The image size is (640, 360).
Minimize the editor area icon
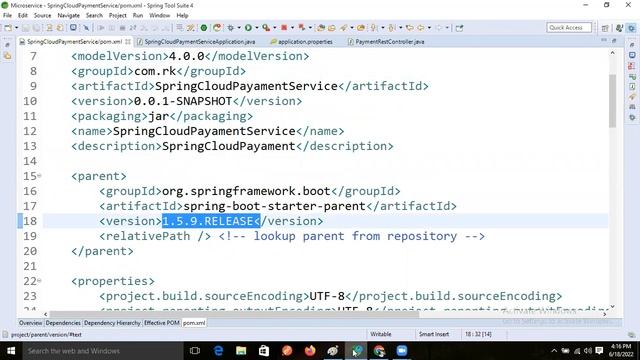coord(604,41)
